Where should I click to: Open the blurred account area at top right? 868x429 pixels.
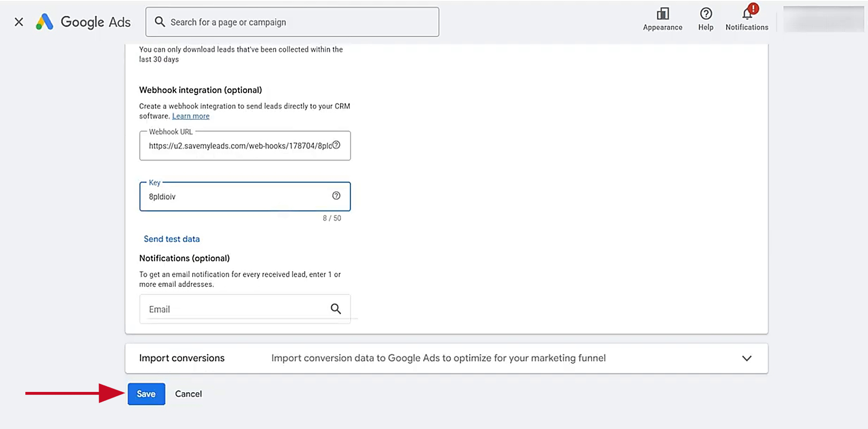point(823,19)
